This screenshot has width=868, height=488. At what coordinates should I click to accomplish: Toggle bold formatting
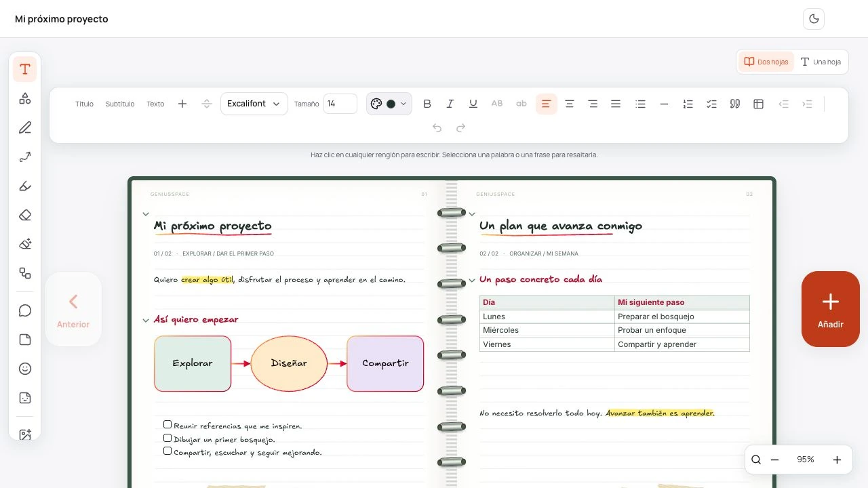tap(427, 104)
